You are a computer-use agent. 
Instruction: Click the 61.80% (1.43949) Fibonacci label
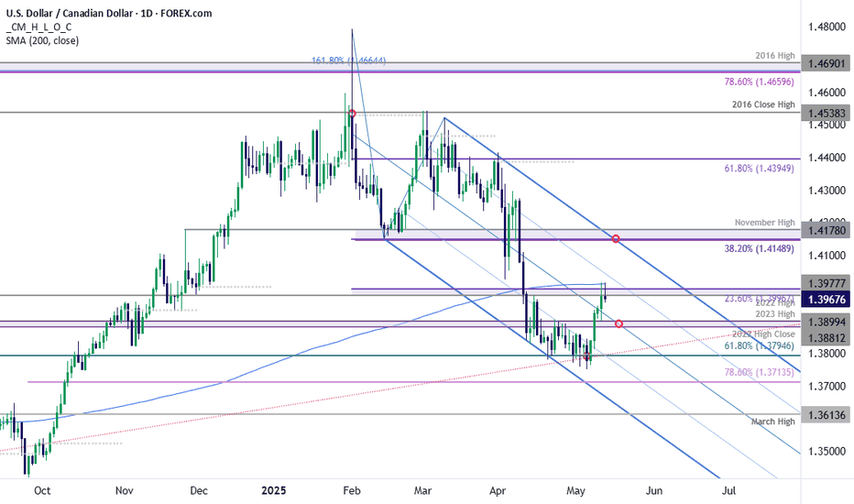coord(760,169)
